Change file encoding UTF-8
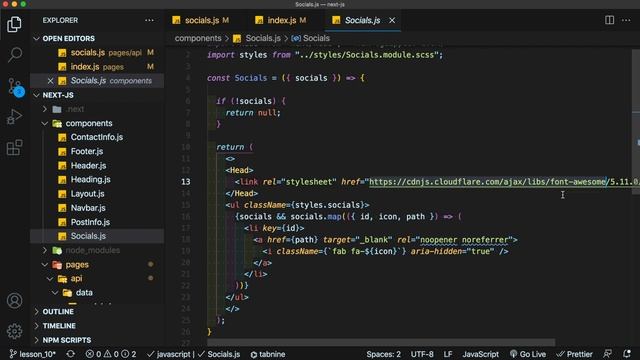The image size is (640, 360). click(x=422, y=354)
